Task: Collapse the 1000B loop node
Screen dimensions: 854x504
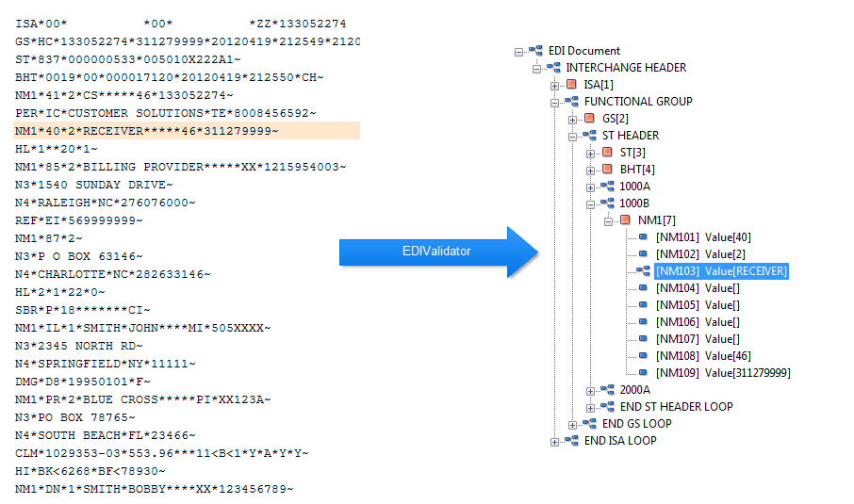Action: coord(590,204)
